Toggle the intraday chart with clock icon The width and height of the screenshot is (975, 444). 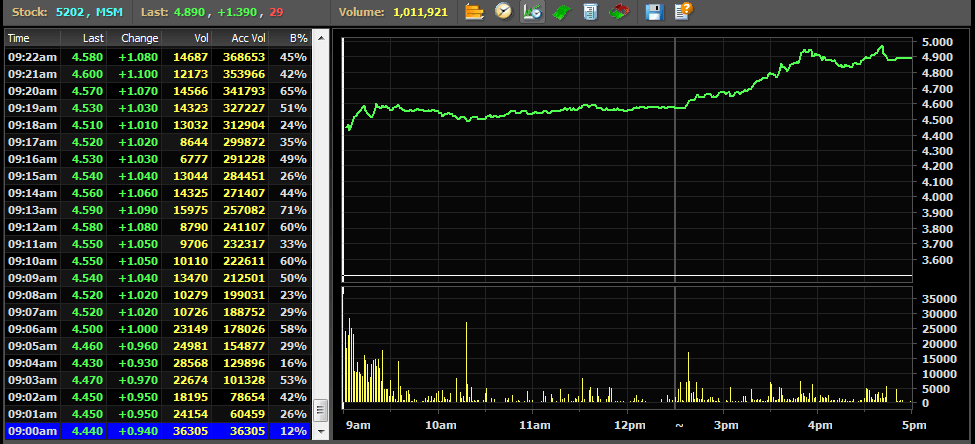[x=532, y=11]
